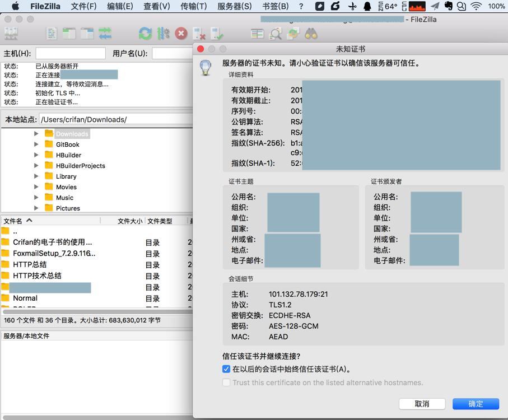Click local file list horizontal scrollbar
The image size is (508, 420).
97,312
